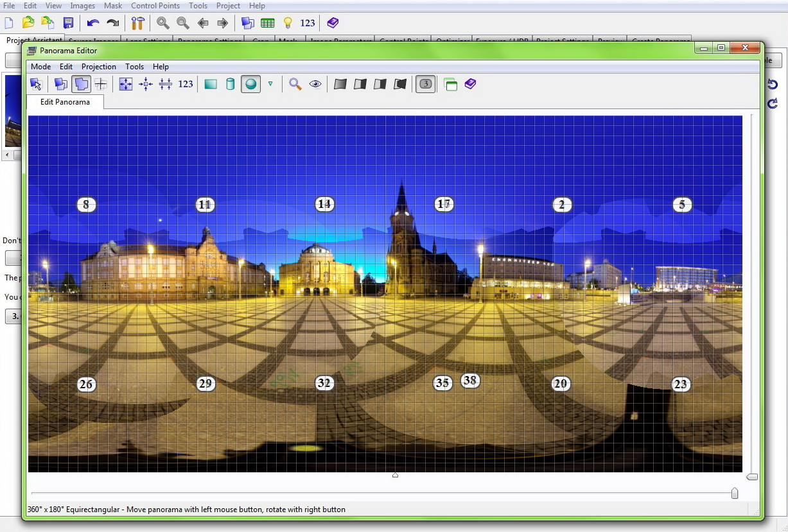Click the upper rotate arrow beside the Panorama Editor
The image size is (788, 532).
point(773,84)
